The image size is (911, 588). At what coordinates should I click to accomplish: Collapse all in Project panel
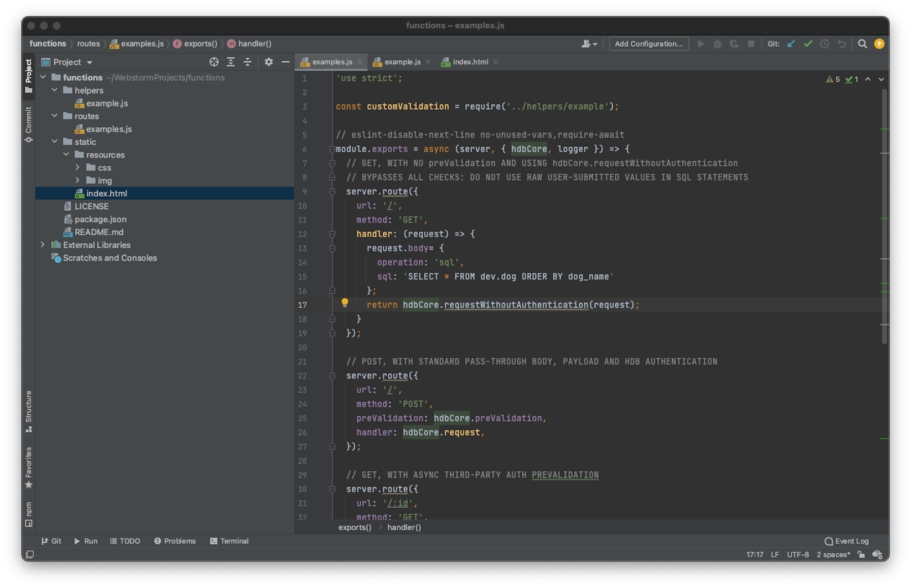click(248, 62)
